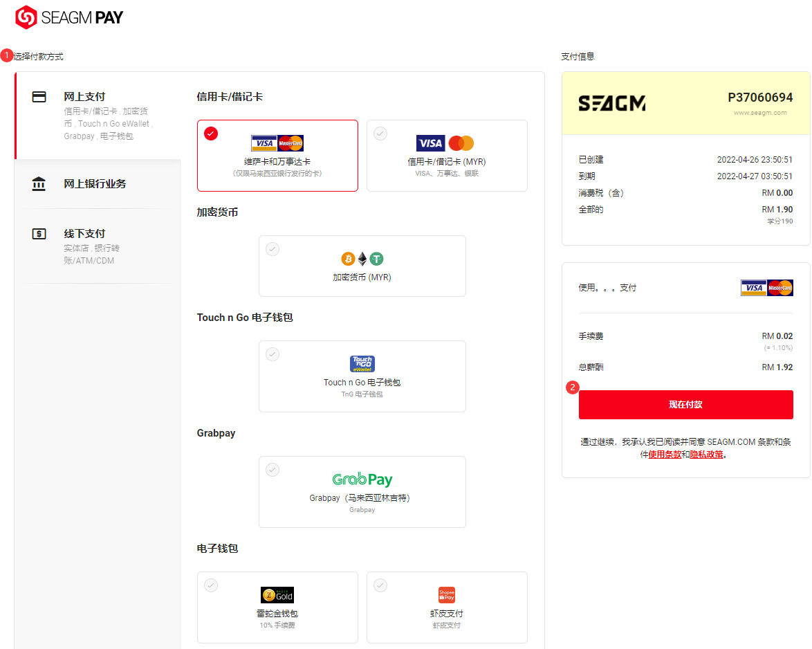Select the 虾皮支付 radio check
The width and height of the screenshot is (812, 649).
click(x=380, y=585)
